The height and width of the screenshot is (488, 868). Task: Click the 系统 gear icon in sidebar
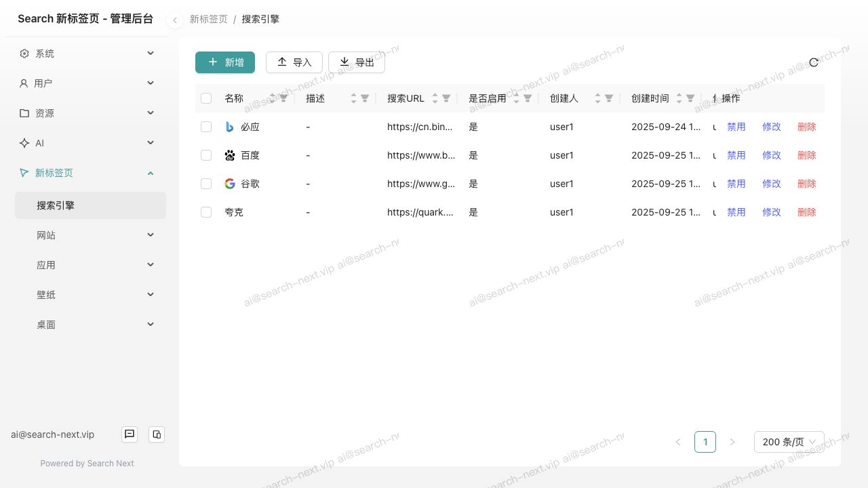pyautogui.click(x=24, y=54)
